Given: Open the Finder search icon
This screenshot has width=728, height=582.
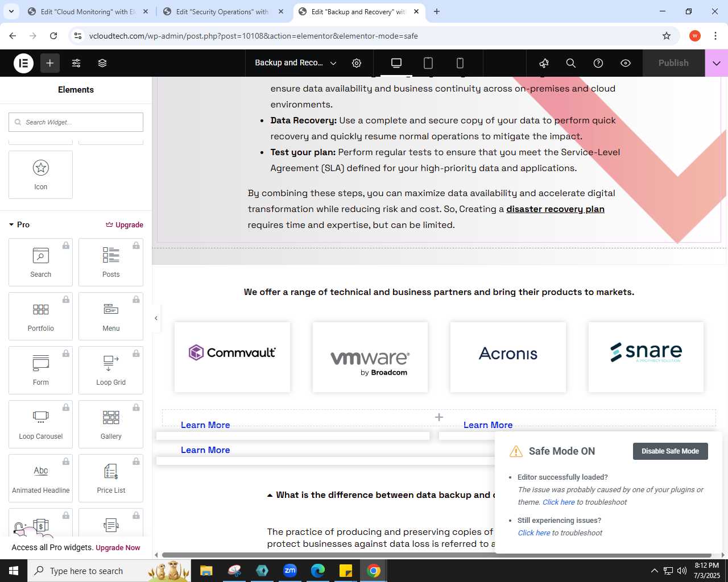Looking at the screenshot, I should (571, 63).
